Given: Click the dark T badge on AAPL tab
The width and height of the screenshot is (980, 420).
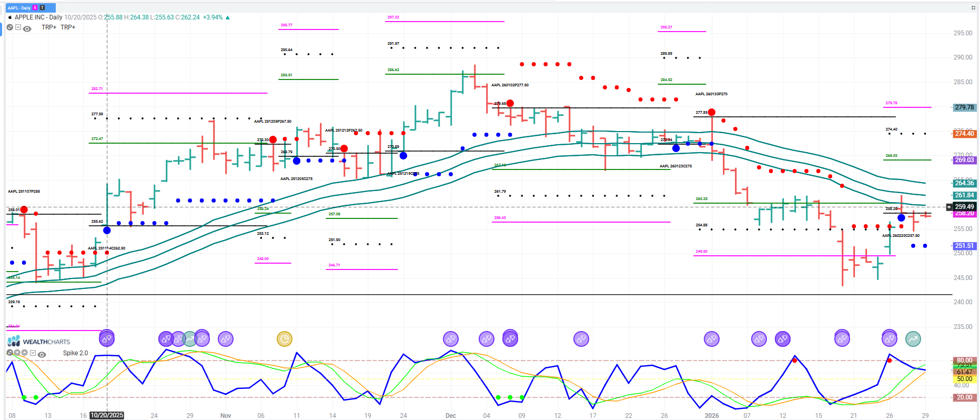Looking at the screenshot, I should click(42, 8).
